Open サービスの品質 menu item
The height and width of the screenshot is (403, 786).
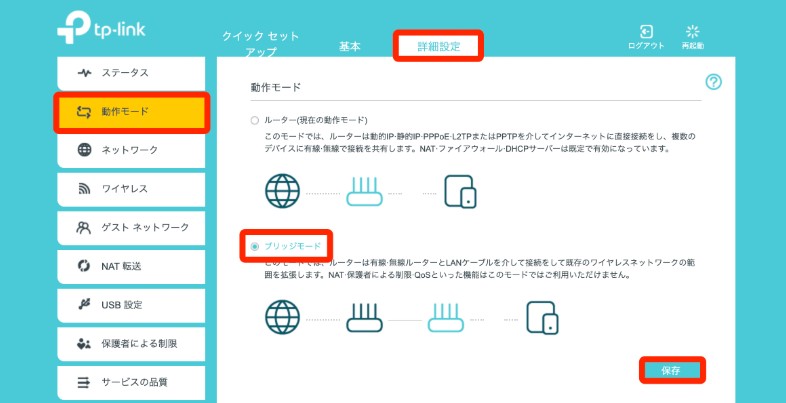click(131, 382)
